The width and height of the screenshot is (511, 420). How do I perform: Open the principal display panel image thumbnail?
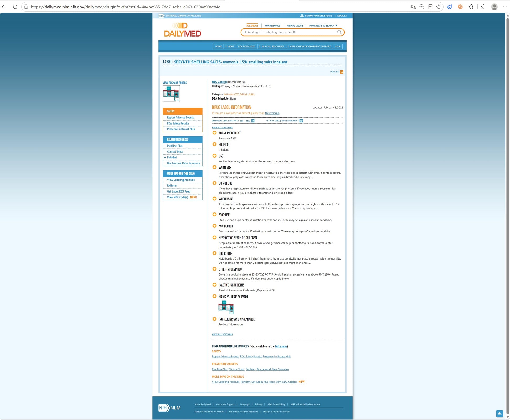tap(226, 307)
